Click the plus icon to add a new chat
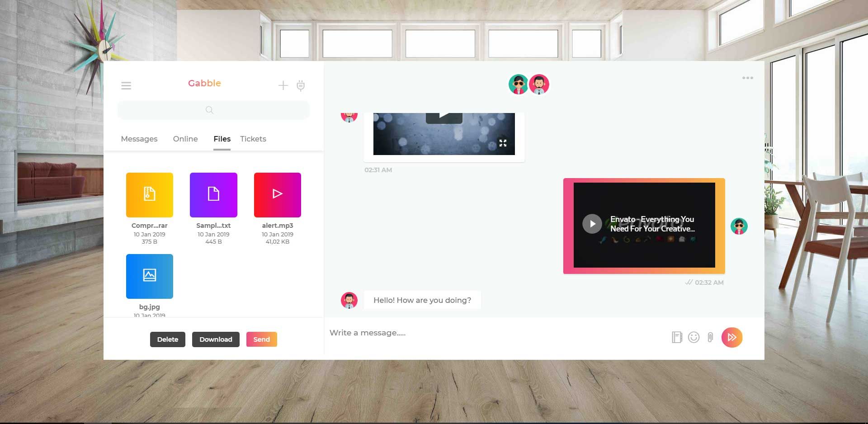This screenshot has width=868, height=424. pyautogui.click(x=283, y=85)
